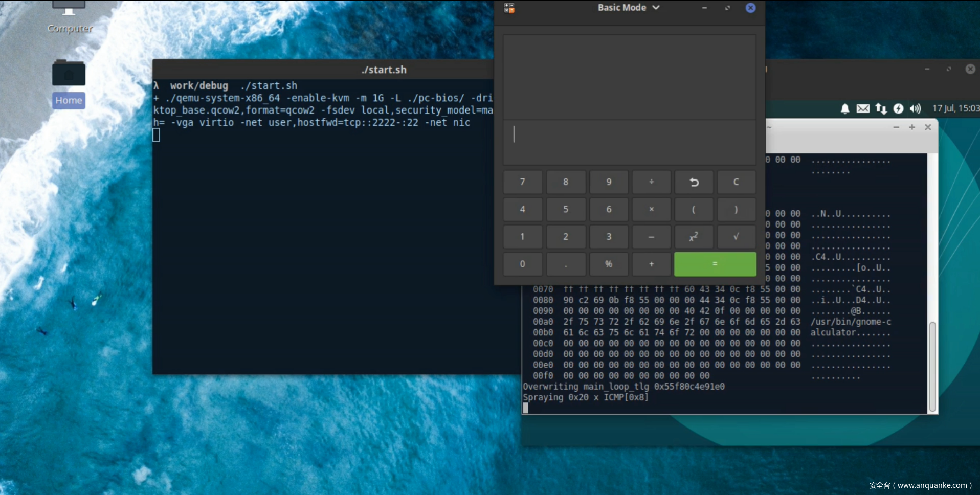The height and width of the screenshot is (495, 980).
Task: Click the number 7 key
Action: tap(522, 182)
